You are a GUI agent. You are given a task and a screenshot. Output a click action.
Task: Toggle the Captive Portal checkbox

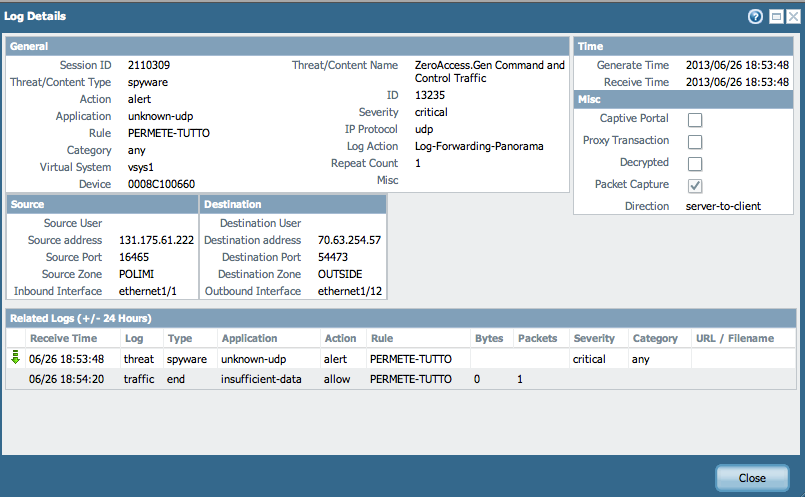pyautogui.click(x=695, y=120)
